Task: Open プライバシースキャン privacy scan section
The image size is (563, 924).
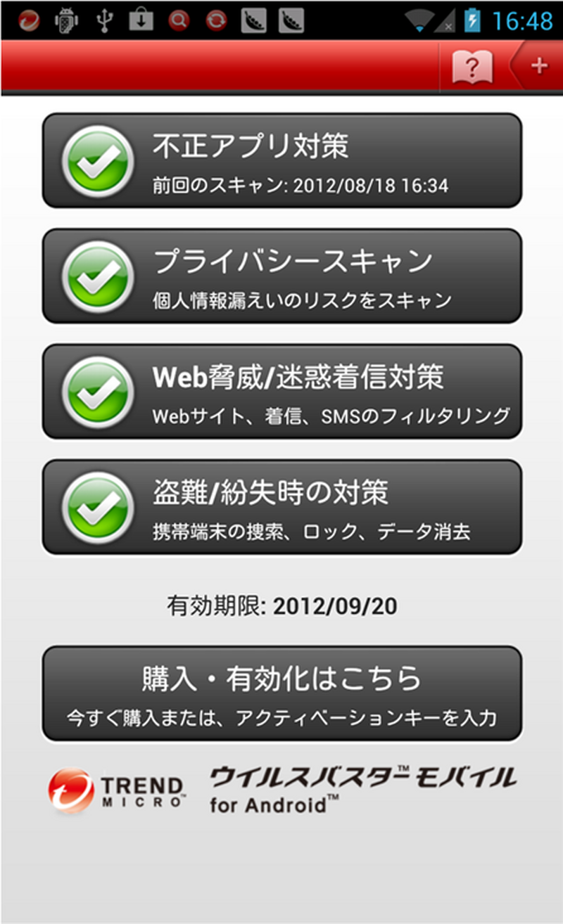Action: [282, 276]
